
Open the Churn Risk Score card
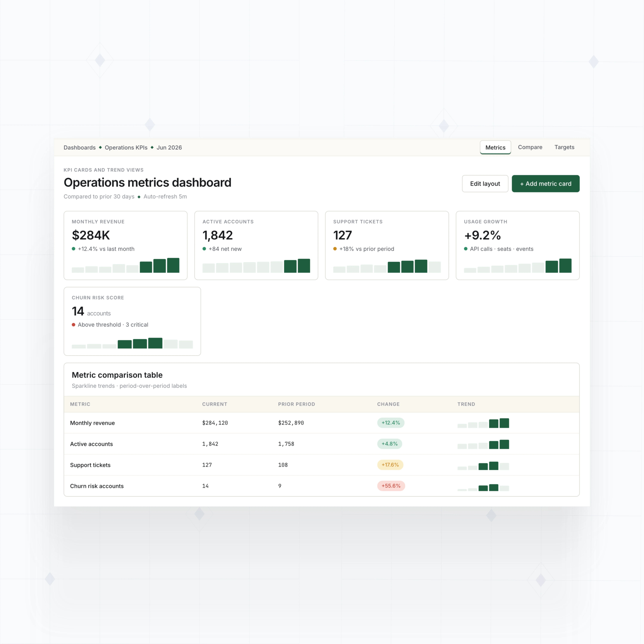click(132, 321)
